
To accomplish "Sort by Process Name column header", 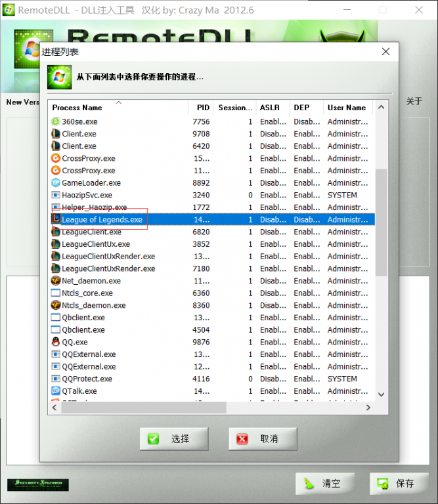I will [118, 108].
